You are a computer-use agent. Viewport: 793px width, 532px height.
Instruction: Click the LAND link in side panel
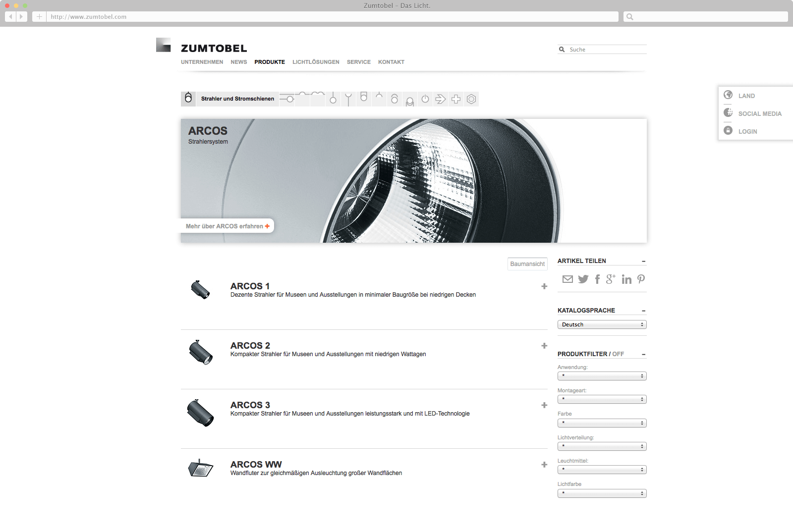point(746,96)
